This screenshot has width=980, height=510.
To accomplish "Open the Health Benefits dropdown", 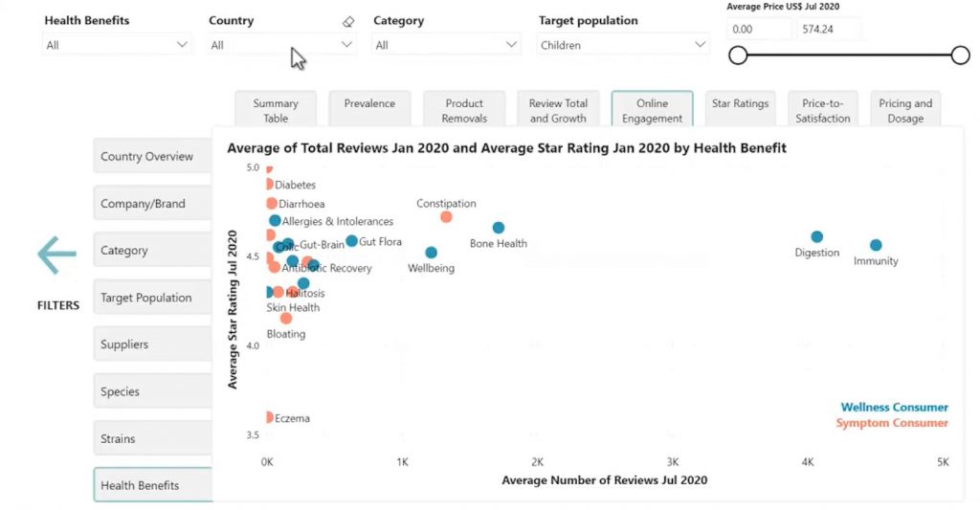I will tap(117, 45).
